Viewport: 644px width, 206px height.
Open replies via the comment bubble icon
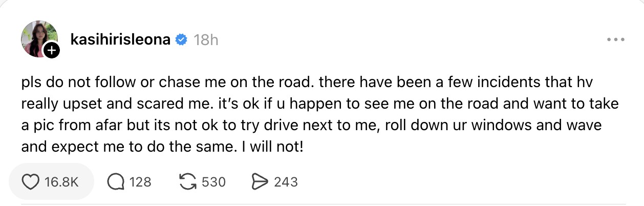116,181
